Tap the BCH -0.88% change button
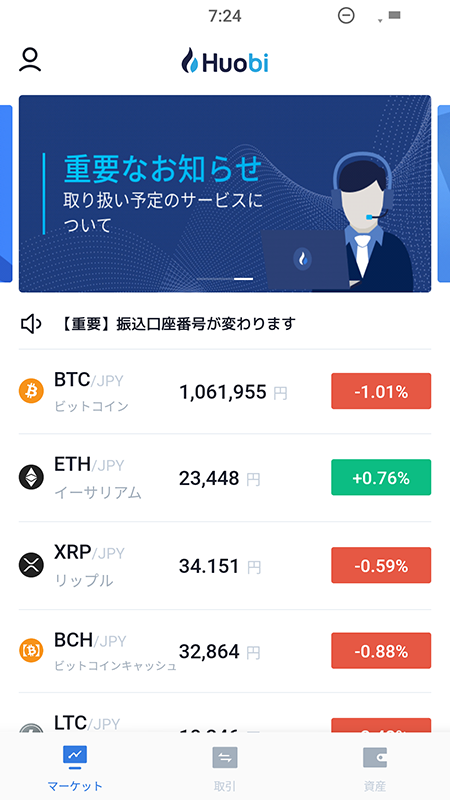 381,651
